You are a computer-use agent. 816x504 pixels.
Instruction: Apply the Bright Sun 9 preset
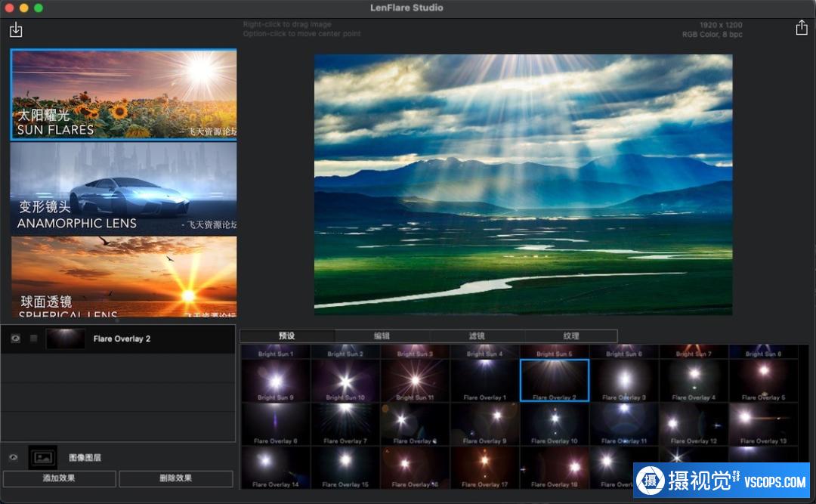coord(276,381)
